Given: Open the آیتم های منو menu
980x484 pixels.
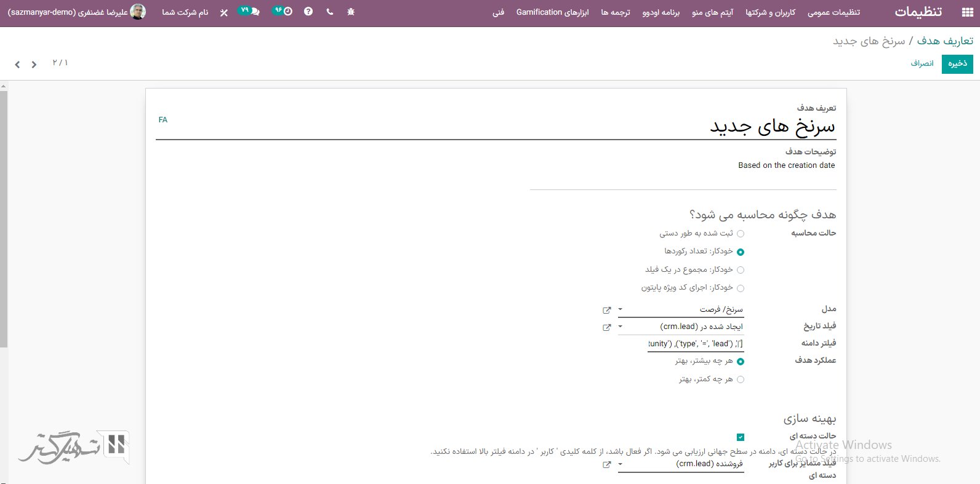Looking at the screenshot, I should coord(712,12).
